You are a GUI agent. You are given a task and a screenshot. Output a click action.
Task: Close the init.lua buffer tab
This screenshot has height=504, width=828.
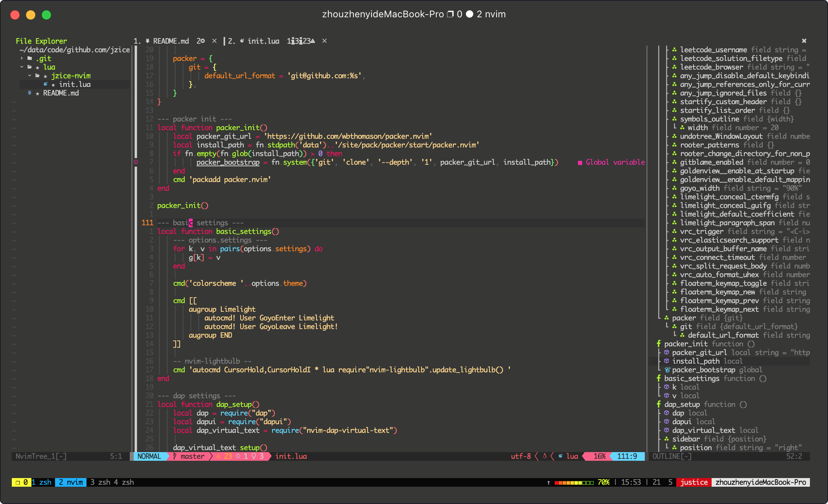click(x=324, y=41)
